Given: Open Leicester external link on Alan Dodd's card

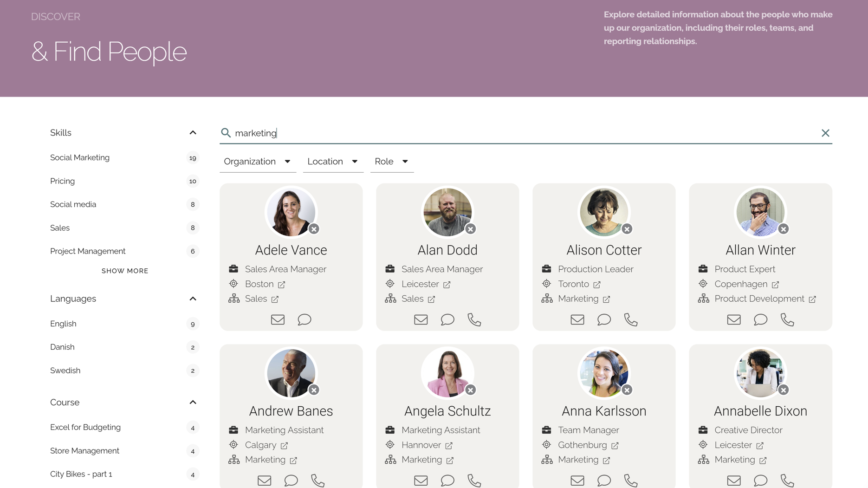Looking at the screenshot, I should (x=447, y=284).
